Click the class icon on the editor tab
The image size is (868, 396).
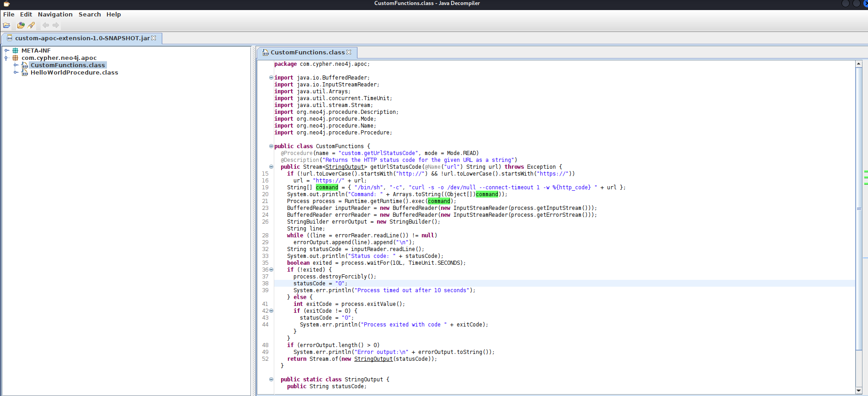266,53
